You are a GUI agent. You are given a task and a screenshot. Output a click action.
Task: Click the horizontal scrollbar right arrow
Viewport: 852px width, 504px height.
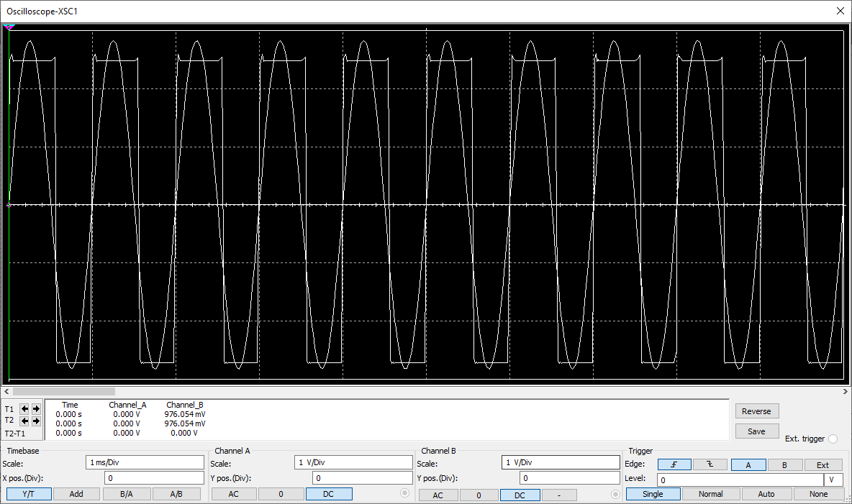pos(846,392)
